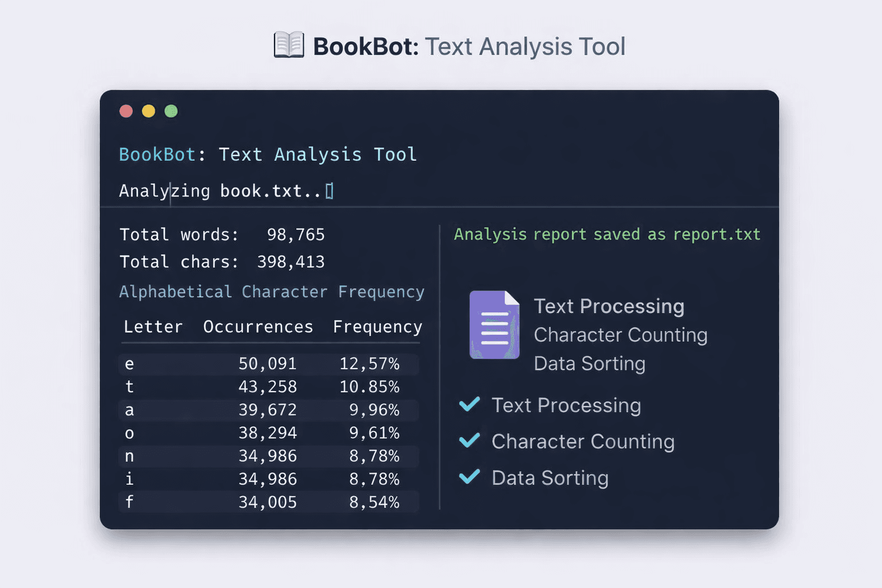882x588 pixels.
Task: Click the green traffic light button
Action: pos(171,111)
